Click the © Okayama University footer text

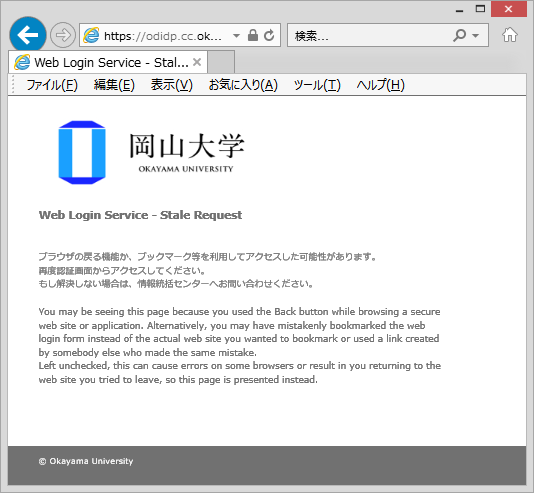[86, 461]
